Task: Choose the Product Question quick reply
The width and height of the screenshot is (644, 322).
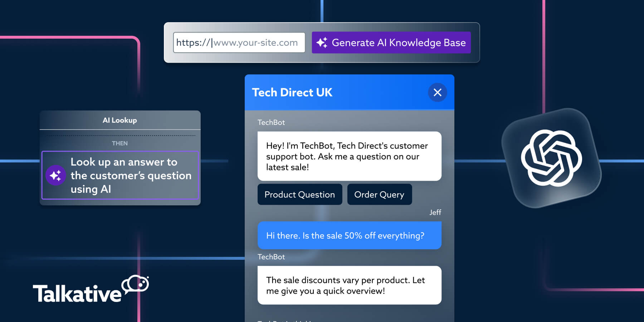Action: point(300,194)
